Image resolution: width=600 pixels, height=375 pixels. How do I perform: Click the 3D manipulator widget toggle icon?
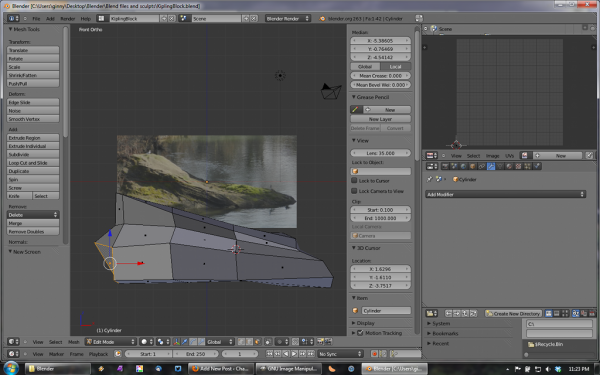[x=176, y=342]
